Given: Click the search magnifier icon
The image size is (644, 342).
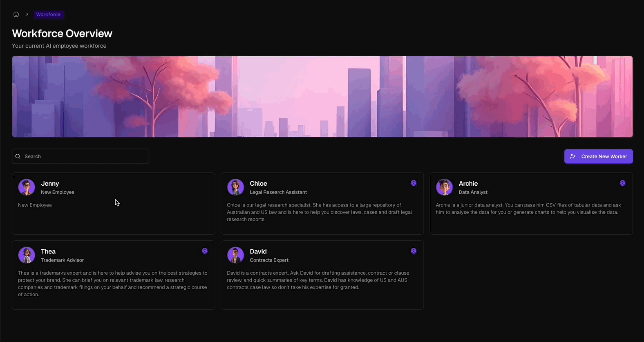Looking at the screenshot, I should coord(18,156).
